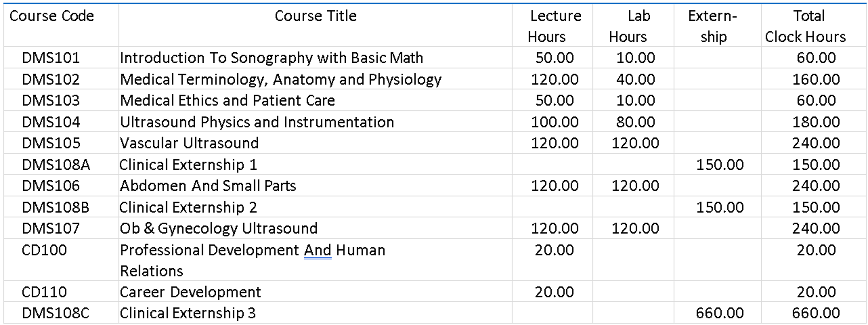Click the Vascular Ultrasound course title

coord(189,144)
